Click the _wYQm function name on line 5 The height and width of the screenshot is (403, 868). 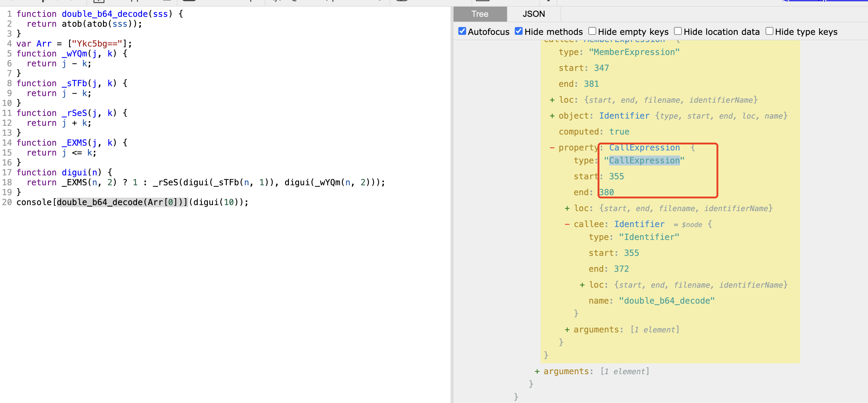[x=74, y=53]
